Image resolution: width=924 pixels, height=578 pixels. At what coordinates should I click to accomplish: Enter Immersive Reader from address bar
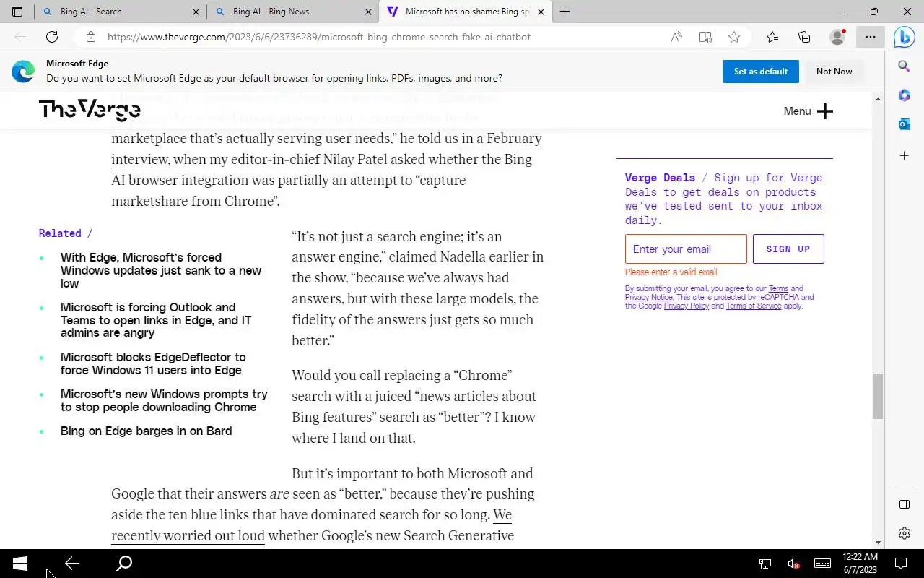point(705,37)
